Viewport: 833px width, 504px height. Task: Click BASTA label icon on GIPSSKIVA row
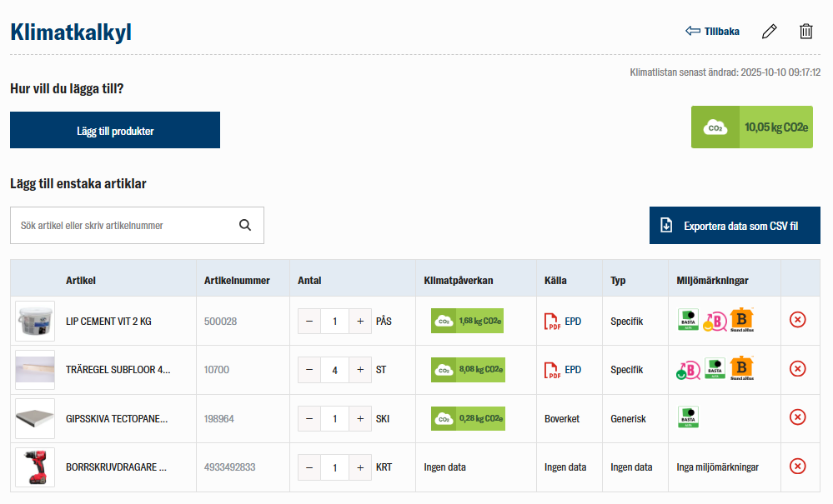coord(688,418)
